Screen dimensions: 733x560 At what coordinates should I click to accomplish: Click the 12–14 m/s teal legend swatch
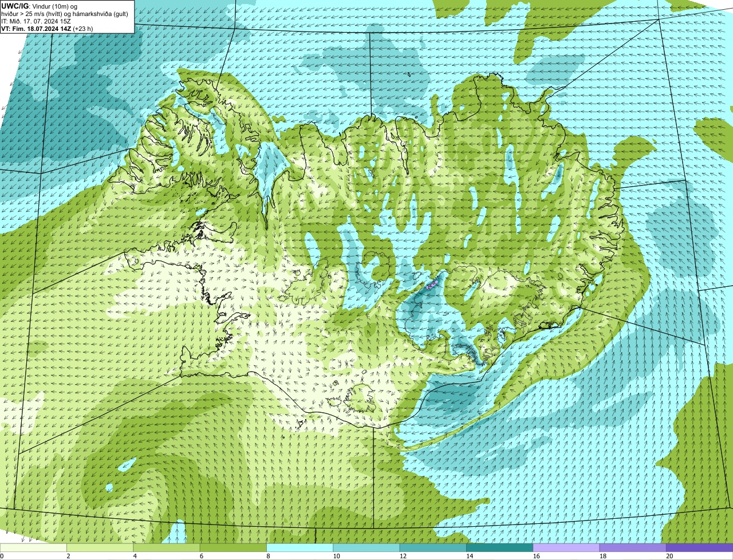[x=433, y=547]
